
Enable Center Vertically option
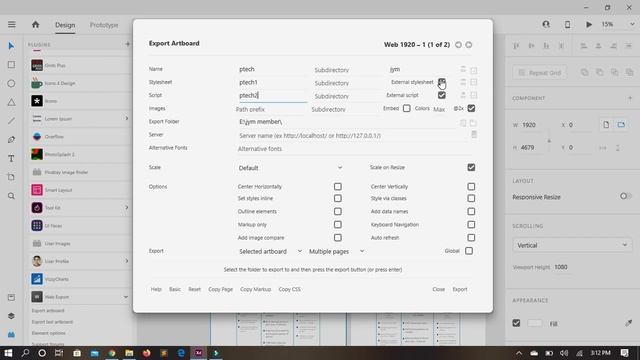click(471, 187)
